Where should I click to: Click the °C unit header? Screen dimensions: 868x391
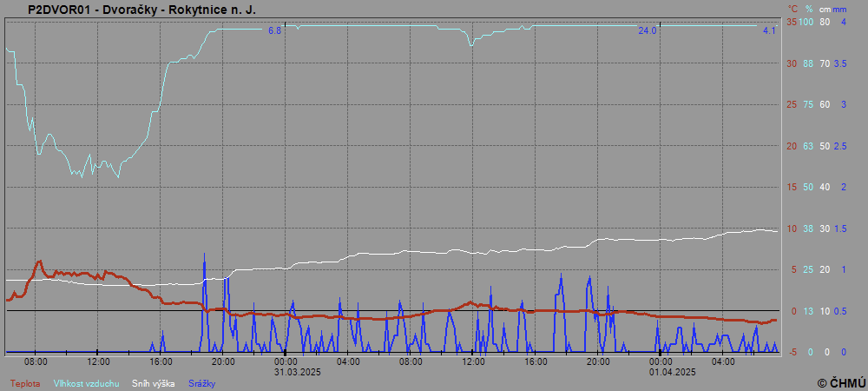coord(791,10)
